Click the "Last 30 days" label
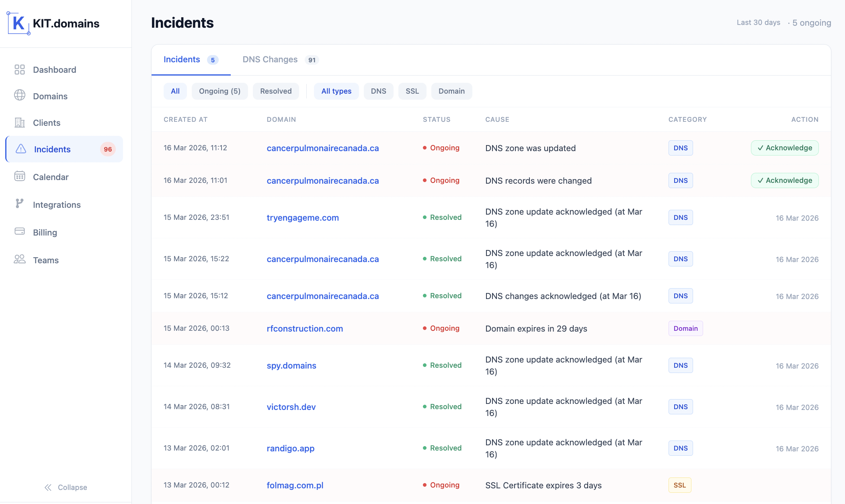The height and width of the screenshot is (504, 845). [758, 23]
